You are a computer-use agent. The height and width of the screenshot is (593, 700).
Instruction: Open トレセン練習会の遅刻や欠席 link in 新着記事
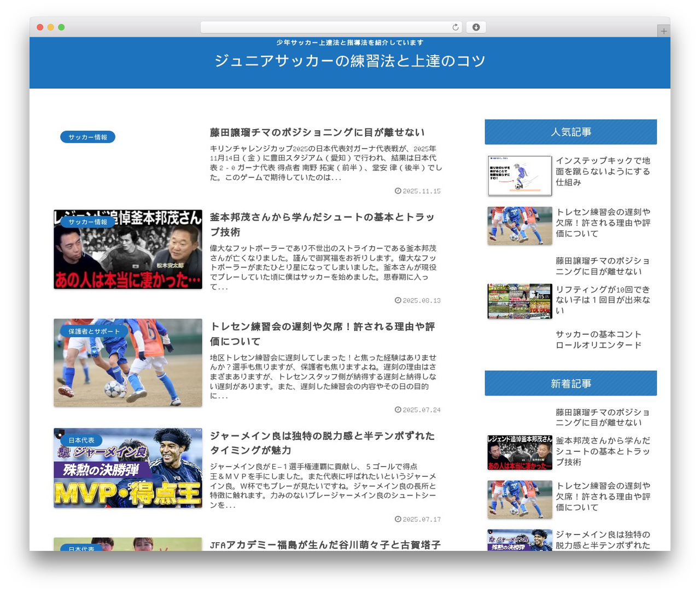point(603,497)
